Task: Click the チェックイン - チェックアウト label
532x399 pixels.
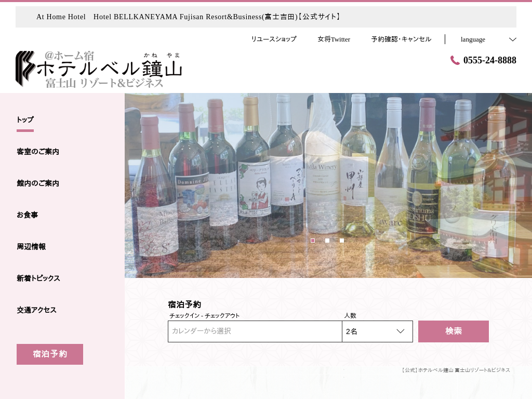Action: [205, 315]
